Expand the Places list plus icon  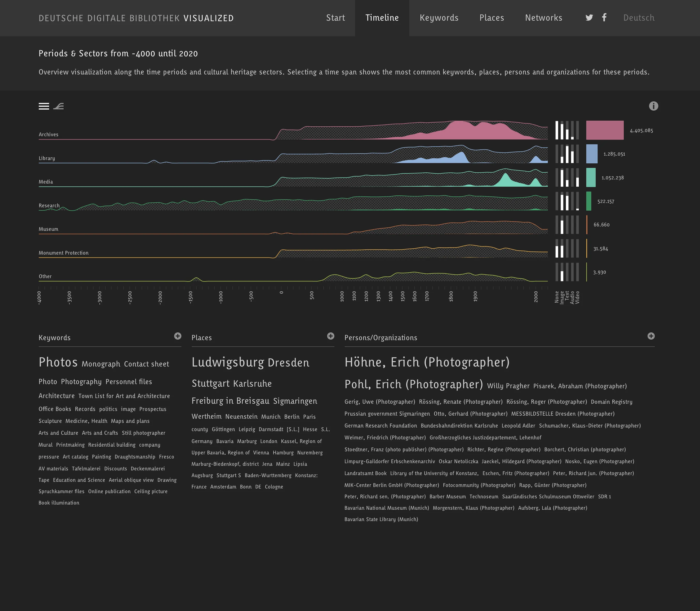pyautogui.click(x=330, y=336)
